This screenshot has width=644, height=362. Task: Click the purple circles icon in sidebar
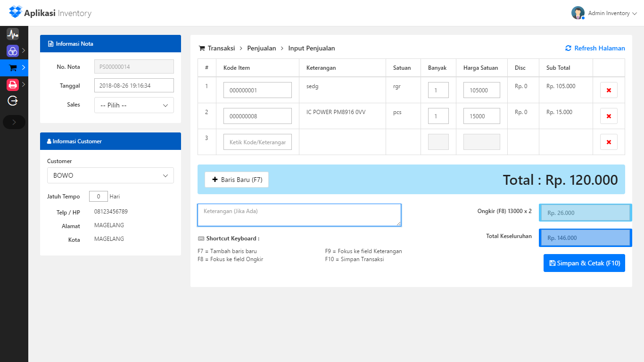click(x=13, y=50)
